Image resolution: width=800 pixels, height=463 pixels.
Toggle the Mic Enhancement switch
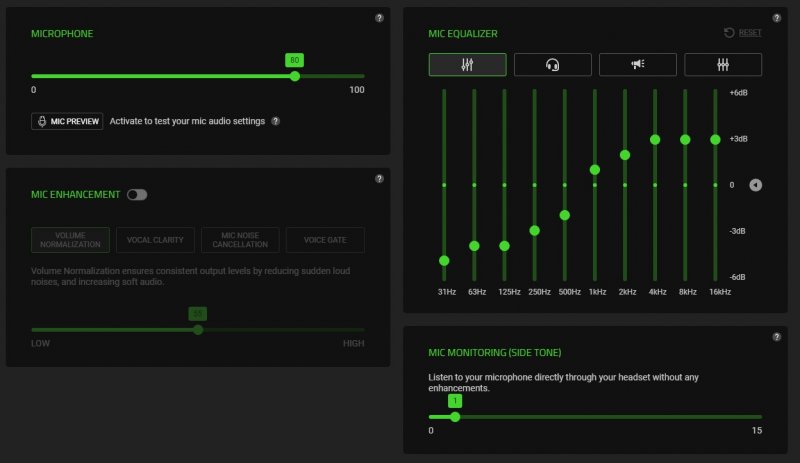137,194
